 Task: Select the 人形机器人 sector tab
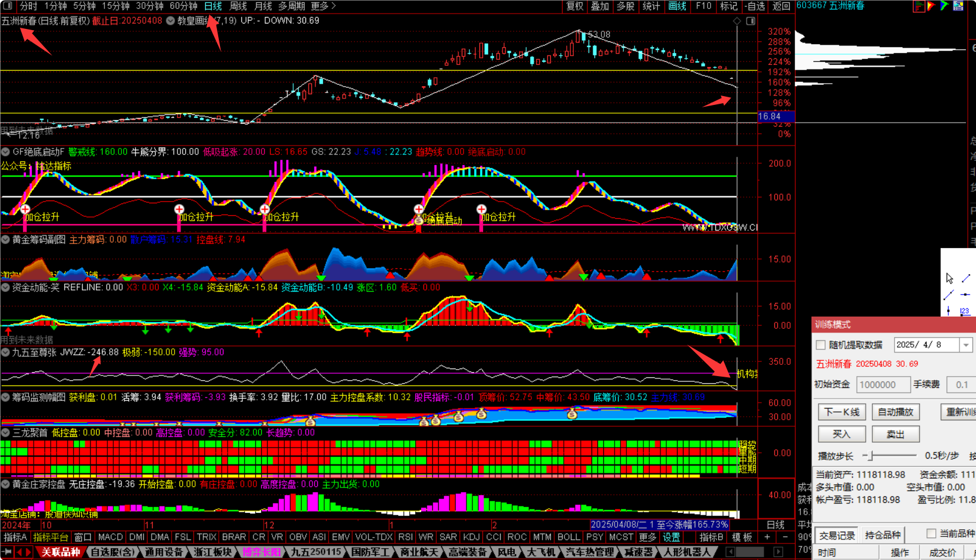(688, 552)
